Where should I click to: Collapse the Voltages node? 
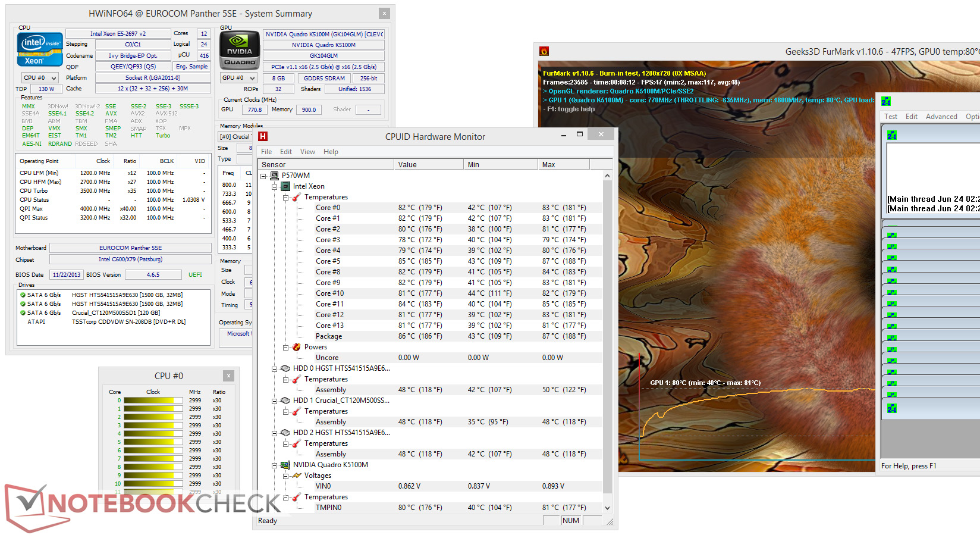285,476
